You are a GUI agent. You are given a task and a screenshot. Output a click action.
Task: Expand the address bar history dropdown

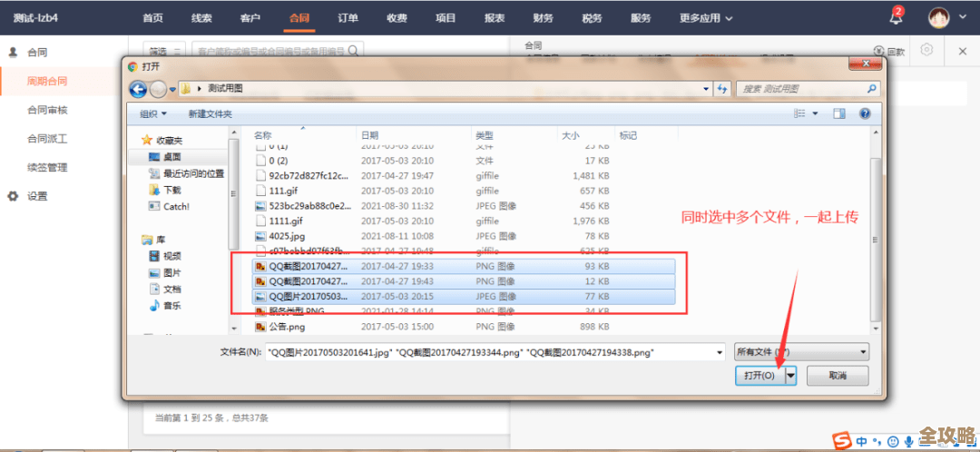coord(707,89)
